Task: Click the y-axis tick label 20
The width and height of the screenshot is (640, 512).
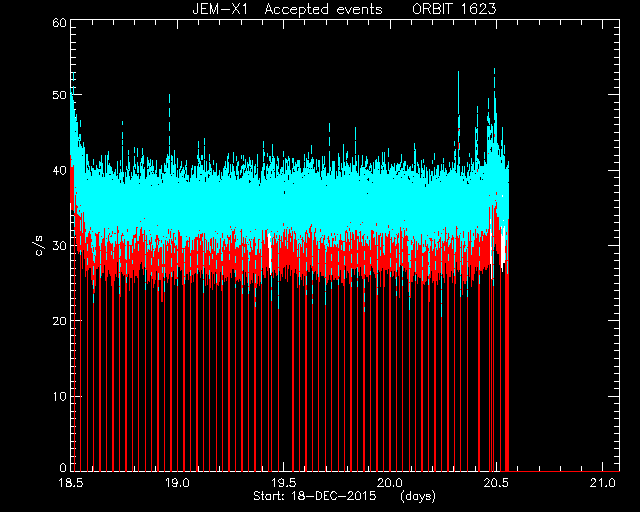Action: pyautogui.click(x=59, y=321)
